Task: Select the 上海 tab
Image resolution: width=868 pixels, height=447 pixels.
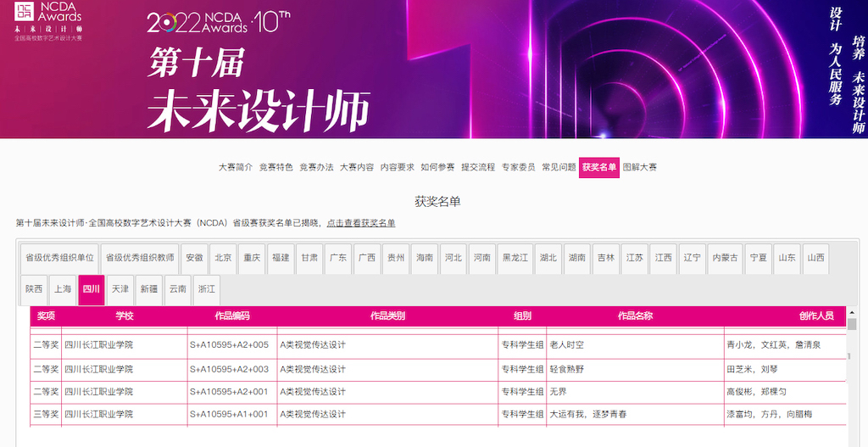Action: tap(63, 289)
